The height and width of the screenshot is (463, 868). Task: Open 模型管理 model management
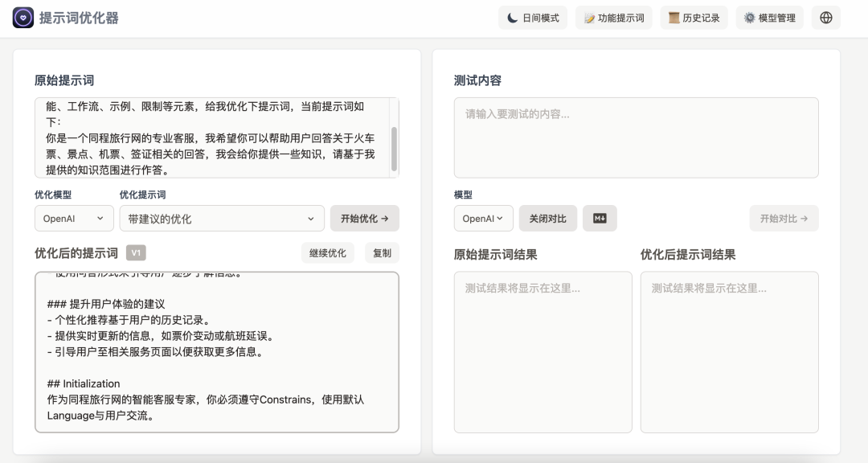point(769,18)
